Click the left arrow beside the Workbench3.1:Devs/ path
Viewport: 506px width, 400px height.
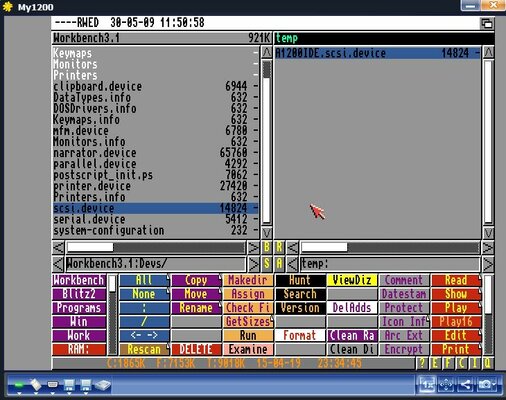pyautogui.click(x=58, y=264)
